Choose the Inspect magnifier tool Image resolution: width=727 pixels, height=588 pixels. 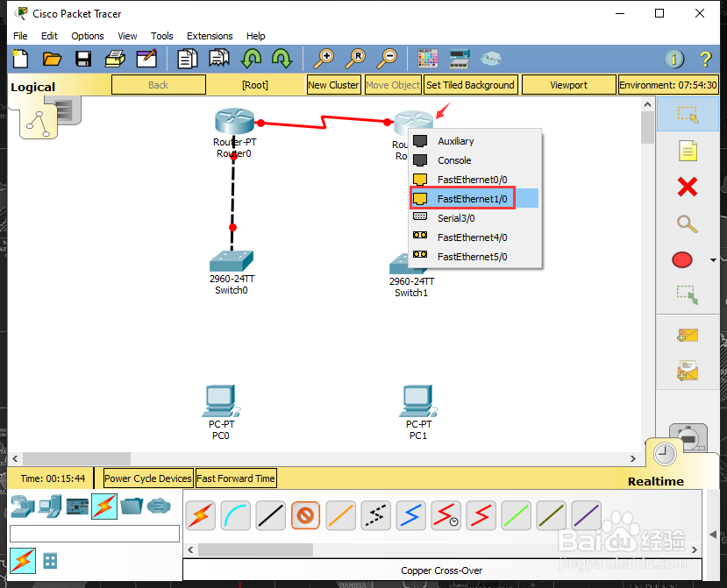(688, 223)
